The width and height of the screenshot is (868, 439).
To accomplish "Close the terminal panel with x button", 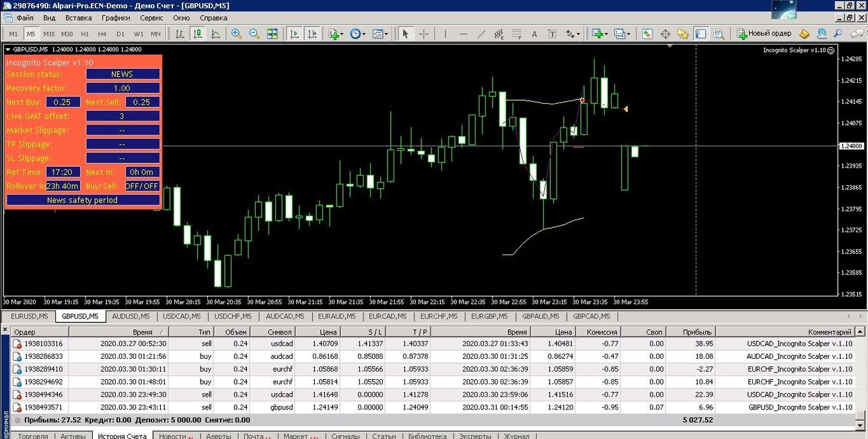I will [x=5, y=330].
